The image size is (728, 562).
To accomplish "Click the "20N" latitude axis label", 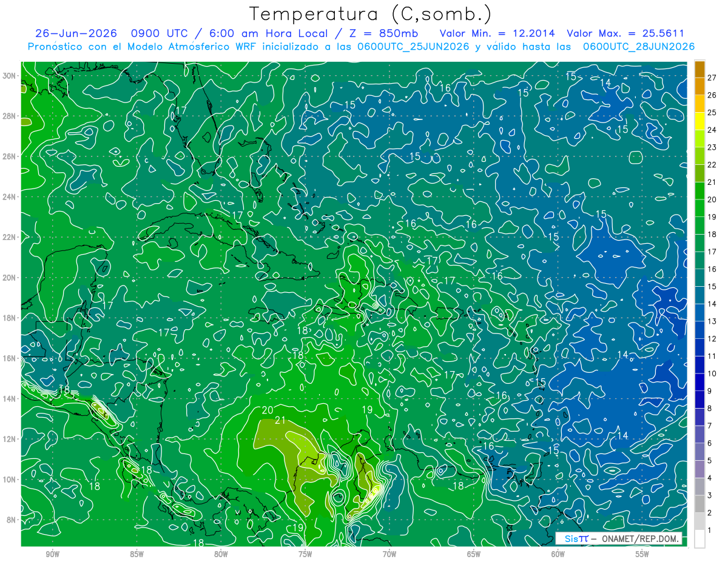I will point(9,278).
